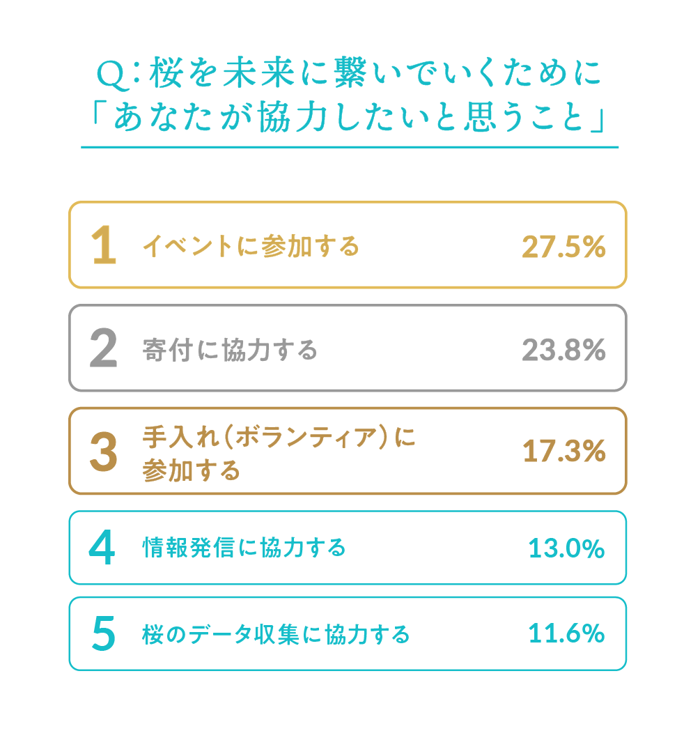
Task: Click the 11.6% percentage value
Action: [566, 634]
